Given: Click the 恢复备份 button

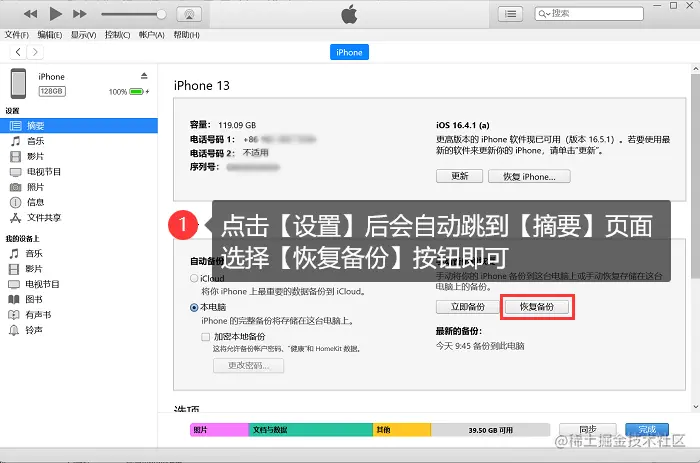Looking at the screenshot, I should (537, 307).
